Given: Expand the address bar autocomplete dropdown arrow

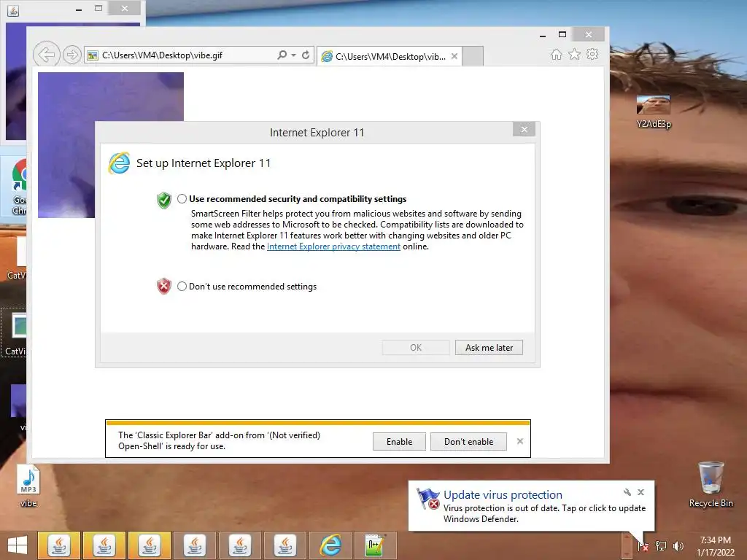Looking at the screenshot, I should (x=293, y=55).
